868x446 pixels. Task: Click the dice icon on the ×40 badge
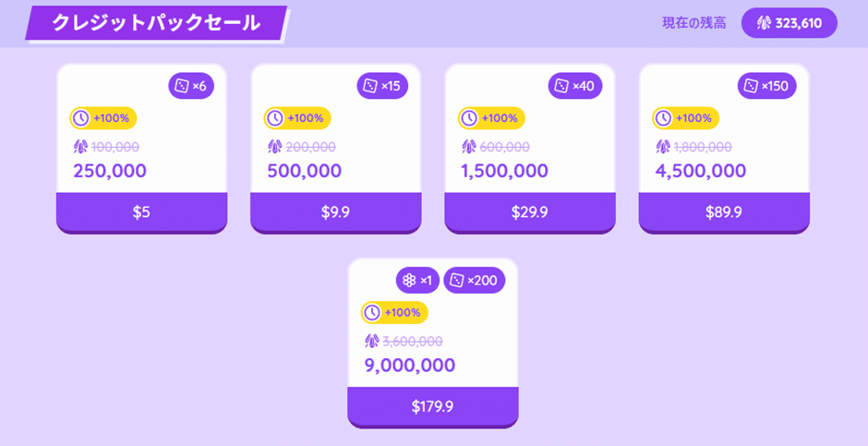561,86
